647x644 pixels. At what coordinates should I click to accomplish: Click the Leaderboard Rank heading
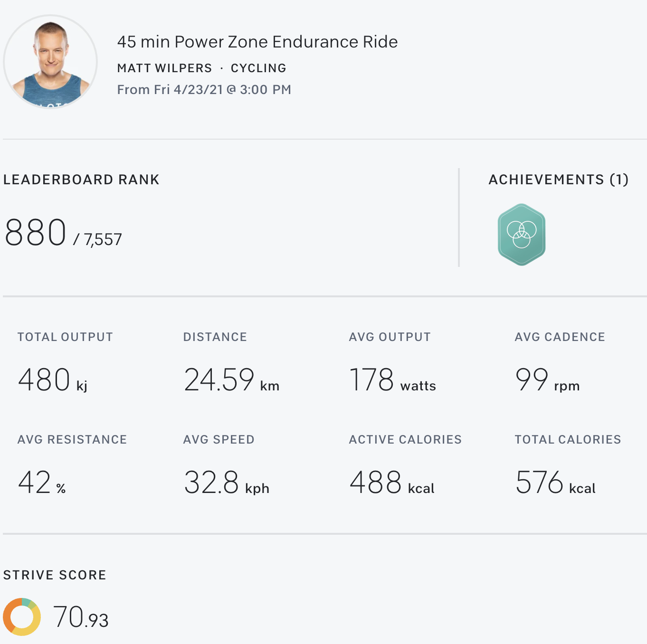point(81,180)
